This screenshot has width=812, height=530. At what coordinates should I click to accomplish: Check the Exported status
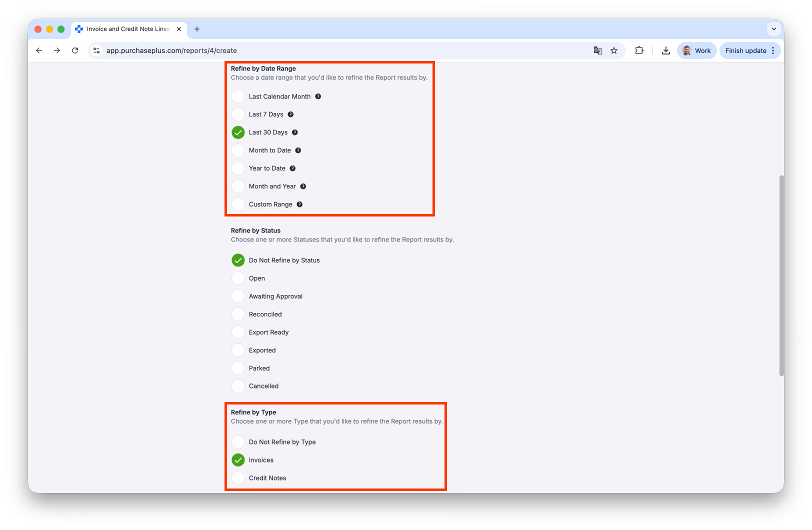coord(238,350)
